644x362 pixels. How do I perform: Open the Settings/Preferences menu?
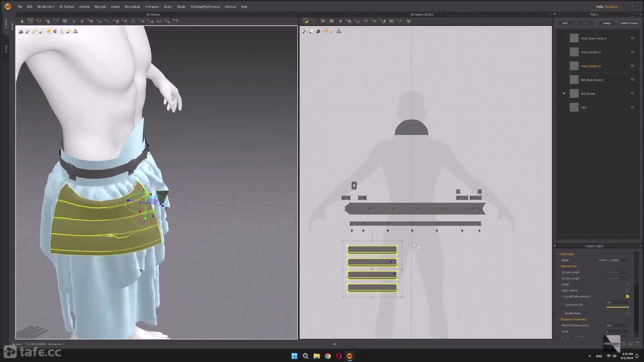tap(205, 7)
